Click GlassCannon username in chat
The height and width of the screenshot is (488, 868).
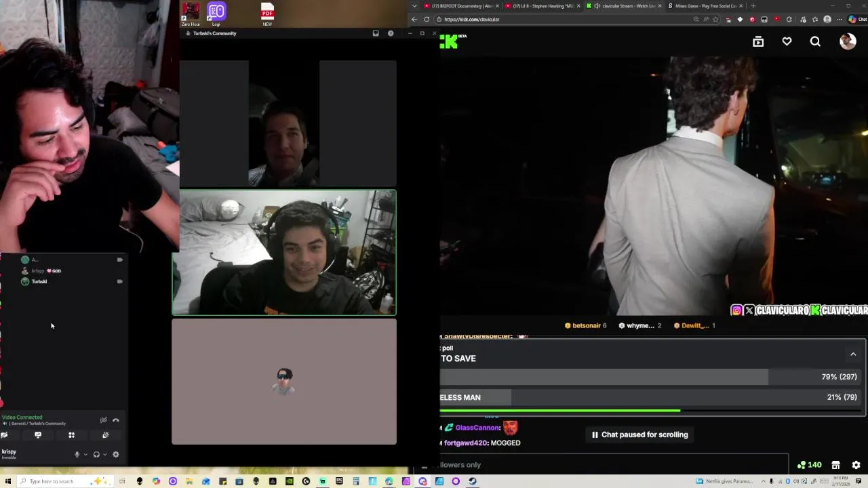(x=477, y=428)
